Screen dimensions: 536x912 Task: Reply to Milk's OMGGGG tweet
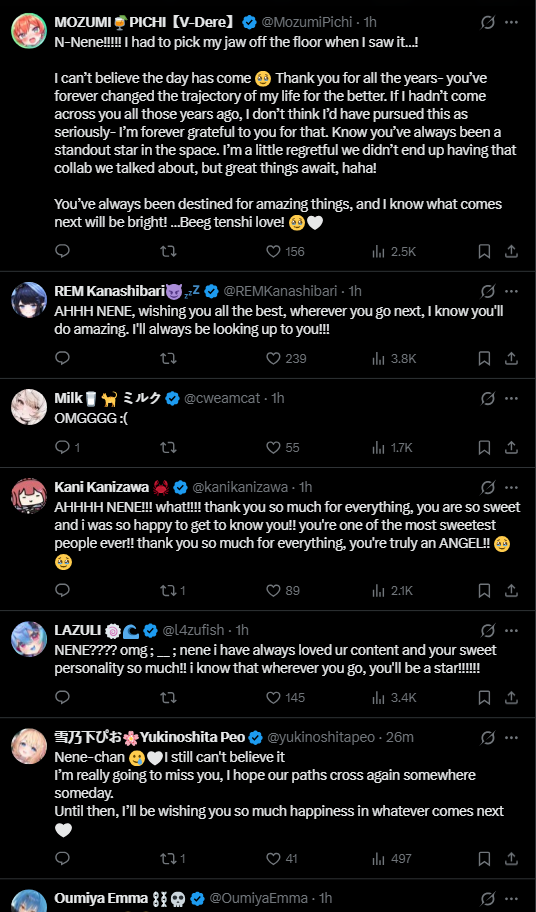click(x=63, y=447)
